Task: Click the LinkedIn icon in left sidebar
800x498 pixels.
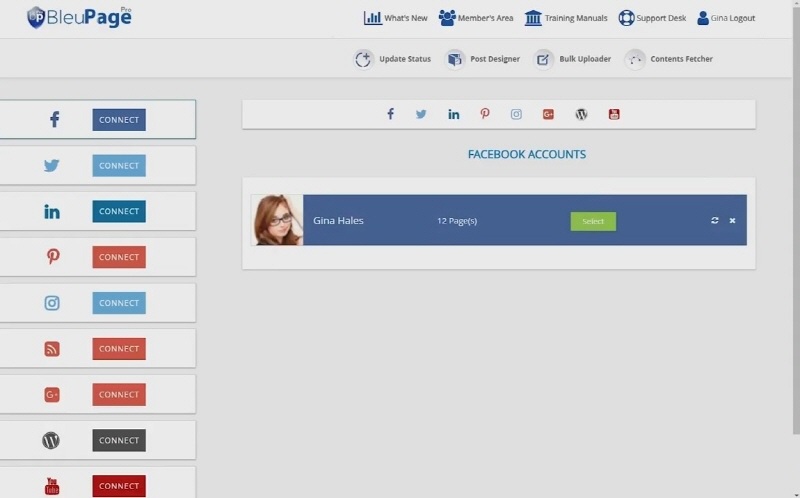Action: point(52,211)
